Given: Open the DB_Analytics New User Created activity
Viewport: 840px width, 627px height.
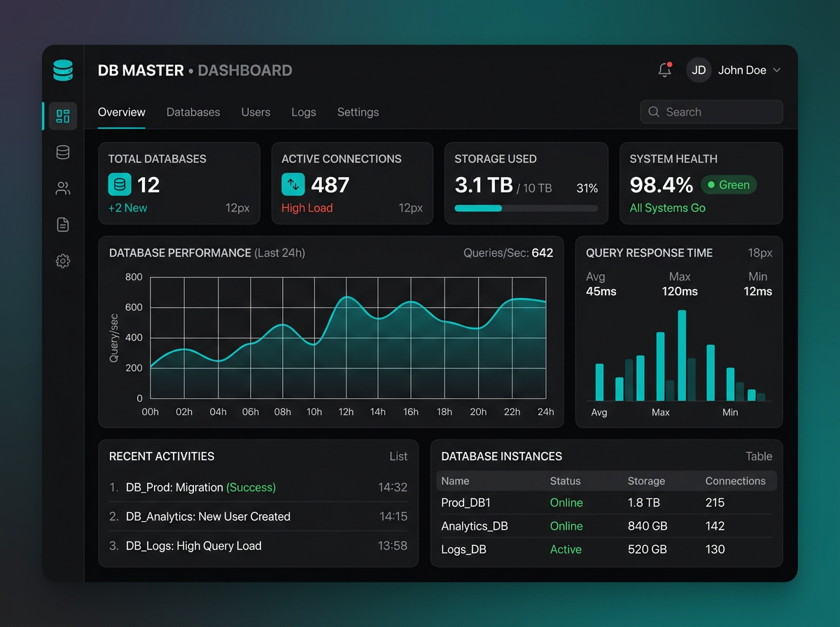Looking at the screenshot, I should [208, 516].
